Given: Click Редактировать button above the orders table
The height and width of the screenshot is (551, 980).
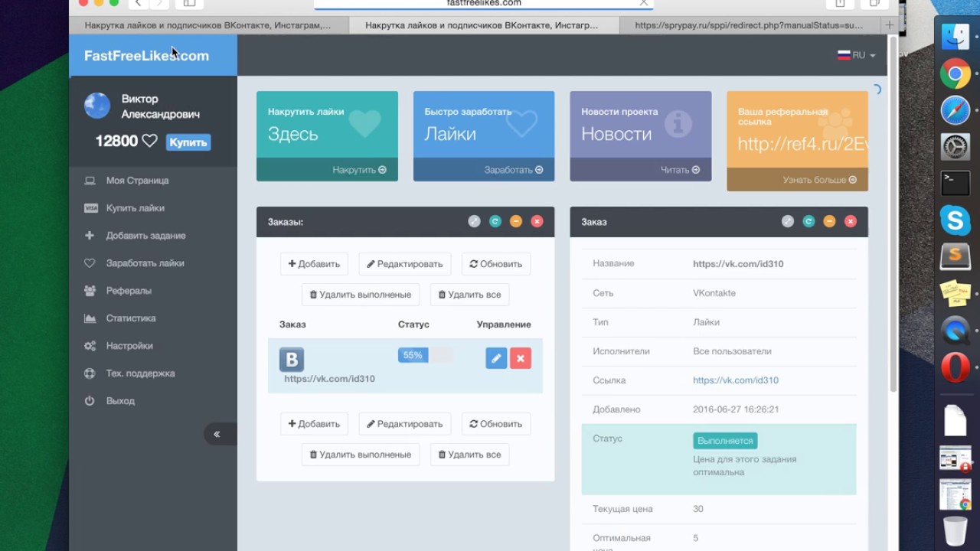Looking at the screenshot, I should tap(404, 264).
